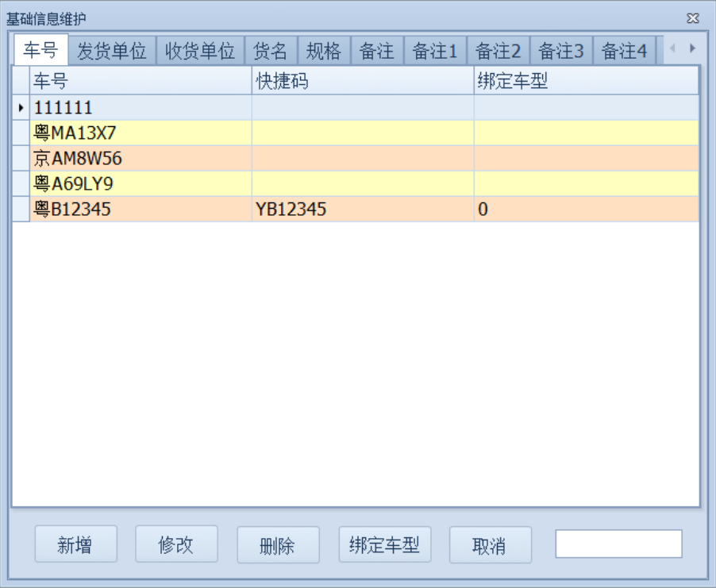This screenshot has height=588, width=716.
Task: Open the 发货单位 tab
Action: [111, 51]
